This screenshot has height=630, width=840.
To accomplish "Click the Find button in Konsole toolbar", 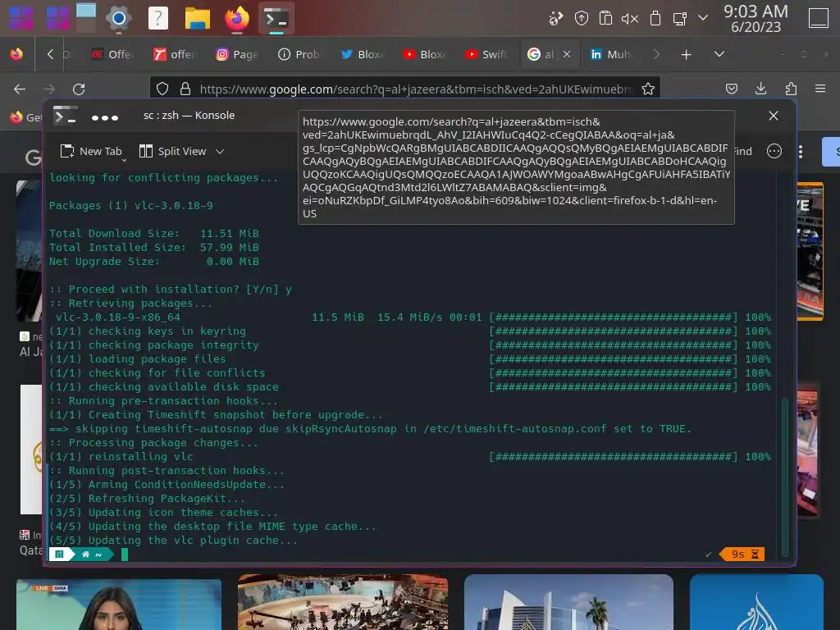I will (743, 152).
